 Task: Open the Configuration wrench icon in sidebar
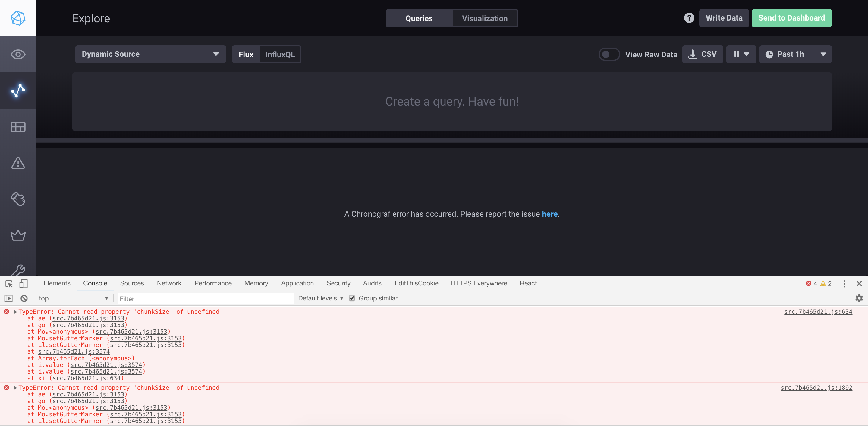pos(18,270)
